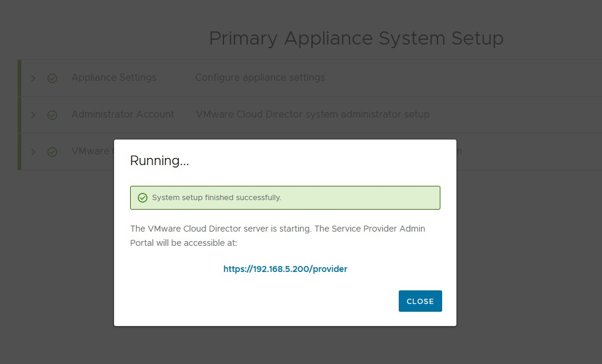Screen dimensions: 602x364
Task: Click the CLOSE button in the dialog
Action: click(x=420, y=301)
